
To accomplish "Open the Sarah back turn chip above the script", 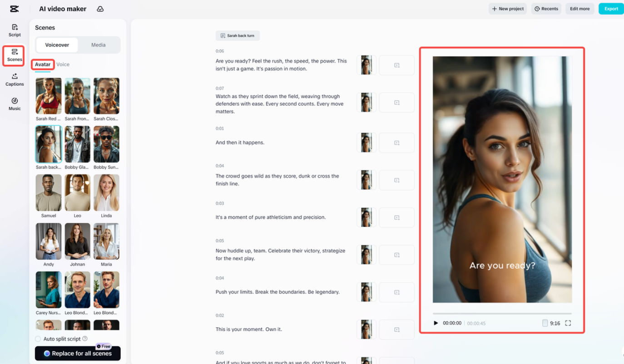I will (238, 35).
